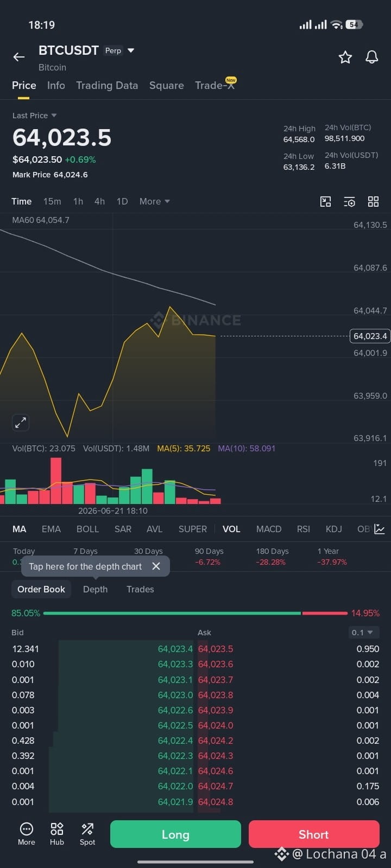Select the VOL indicator
The height and width of the screenshot is (868, 391).
[x=231, y=529]
